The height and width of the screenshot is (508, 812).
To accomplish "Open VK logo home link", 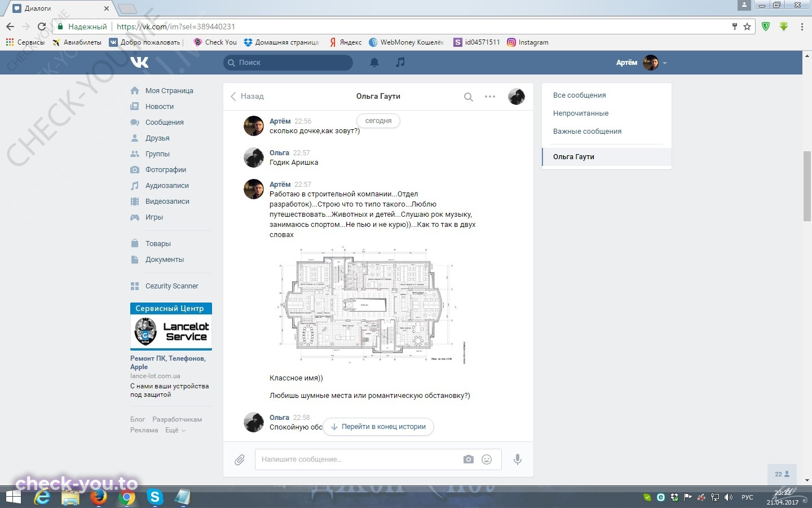I will pyautogui.click(x=139, y=62).
